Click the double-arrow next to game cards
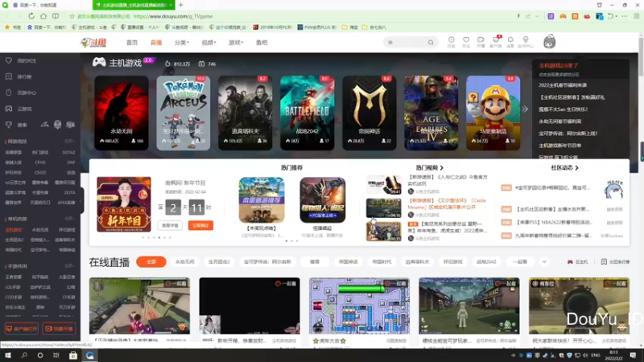 [525, 109]
